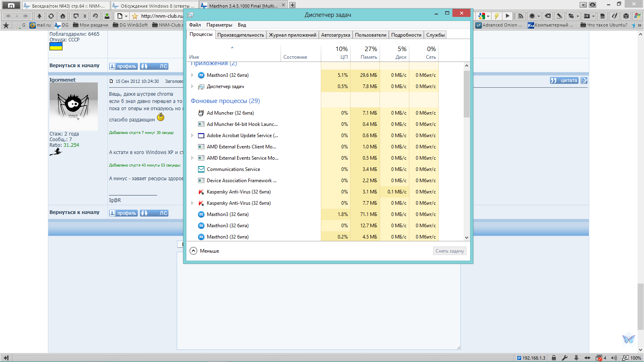Image resolution: width=644 pixels, height=362 pixels.
Task: Open the Параметры menu in task manager
Action: click(219, 25)
